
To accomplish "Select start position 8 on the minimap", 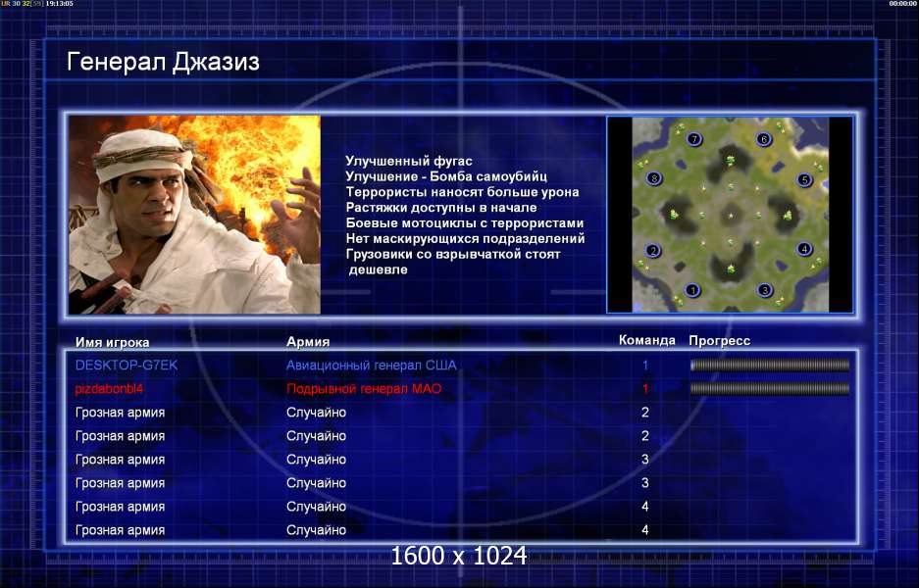I will pyautogui.click(x=654, y=178).
